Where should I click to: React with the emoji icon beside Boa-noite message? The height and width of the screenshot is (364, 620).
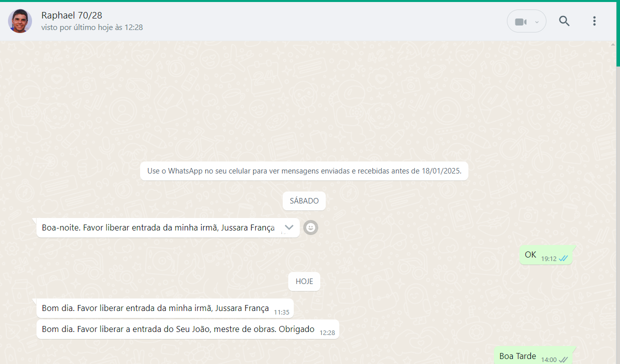tap(311, 227)
